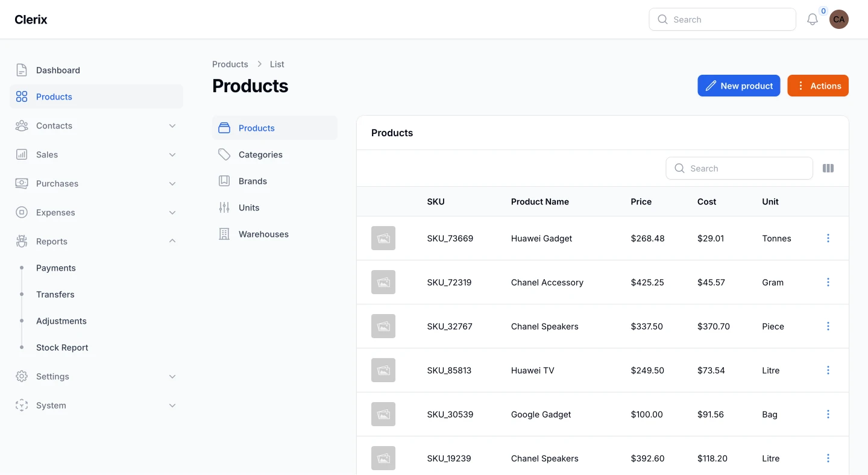Open the CA user avatar menu
Screen dimensions: 868x475
(x=839, y=19)
